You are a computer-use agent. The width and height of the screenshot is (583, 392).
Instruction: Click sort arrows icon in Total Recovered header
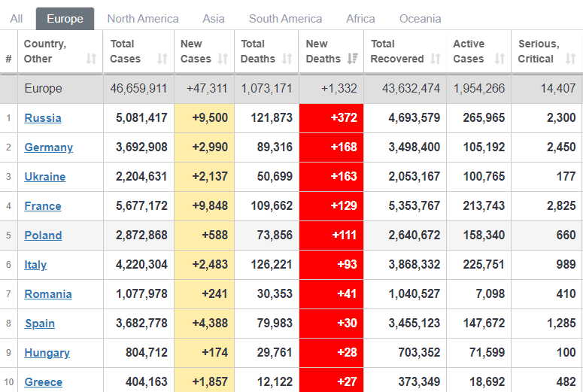pos(436,59)
